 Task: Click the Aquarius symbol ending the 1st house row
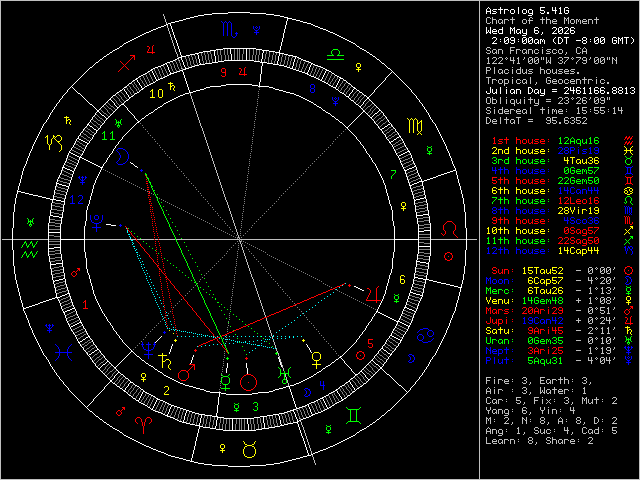(629, 141)
